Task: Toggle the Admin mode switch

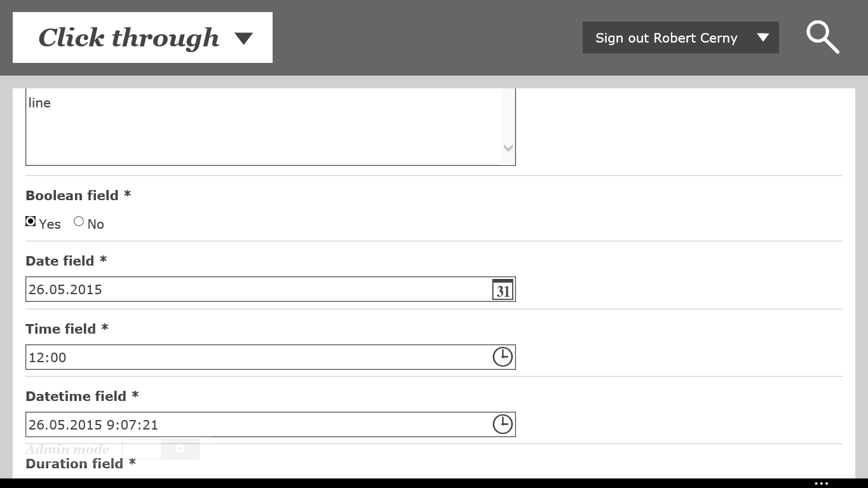Action: tap(161, 449)
